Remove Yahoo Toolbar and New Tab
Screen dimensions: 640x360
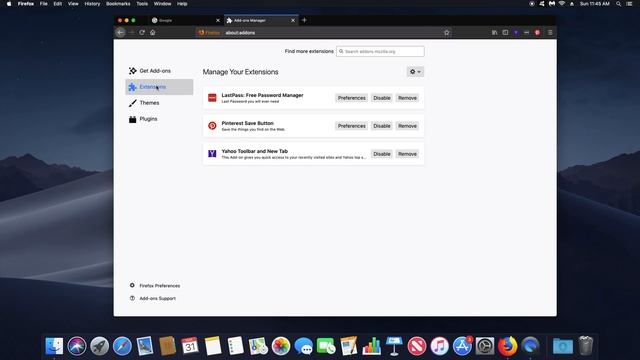pos(407,154)
